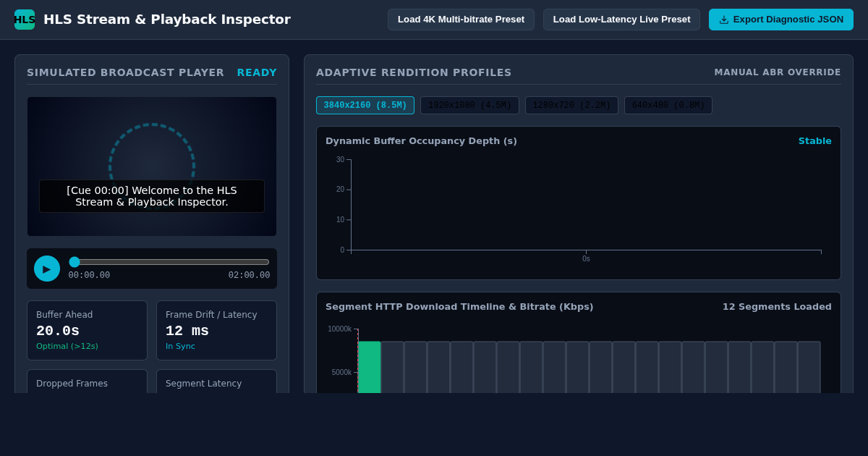This screenshot has width=868, height=456.
Task: Click the Welcome cue subtitle caption
Action: pos(152,196)
